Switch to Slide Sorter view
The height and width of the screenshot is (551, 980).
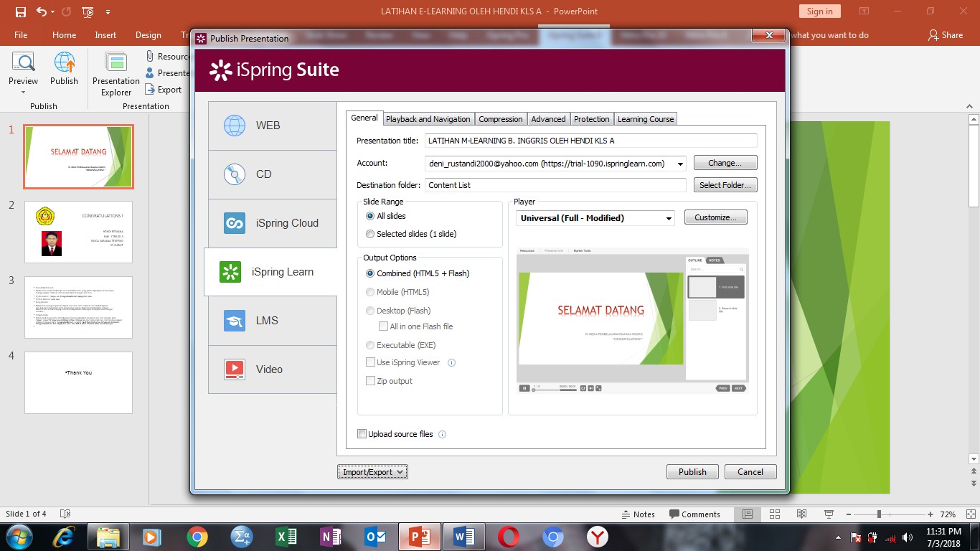pyautogui.click(x=775, y=514)
